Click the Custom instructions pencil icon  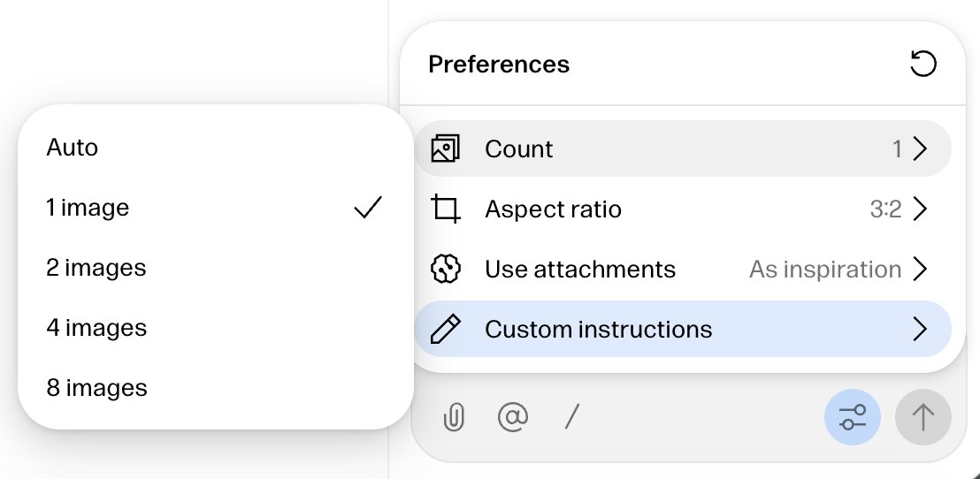coord(446,329)
